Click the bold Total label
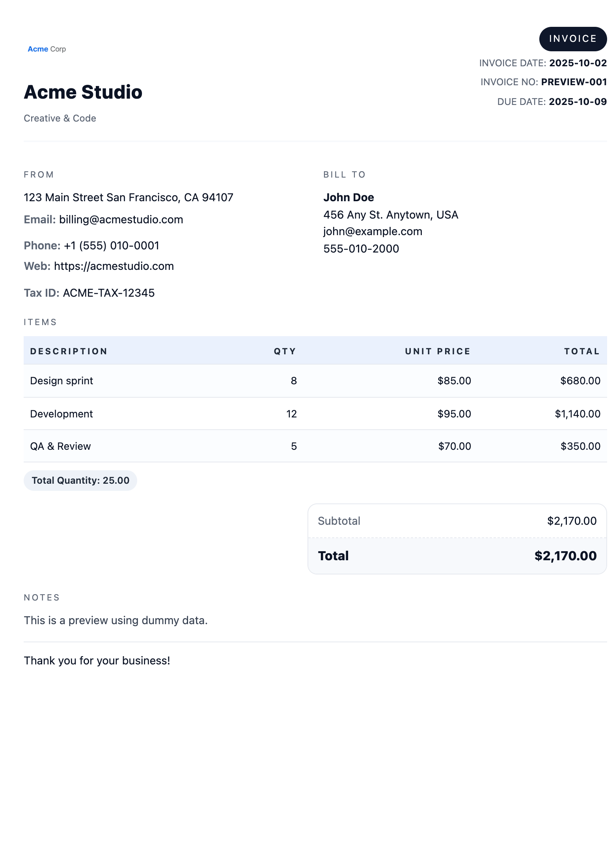The image size is (615, 868). 333,556
